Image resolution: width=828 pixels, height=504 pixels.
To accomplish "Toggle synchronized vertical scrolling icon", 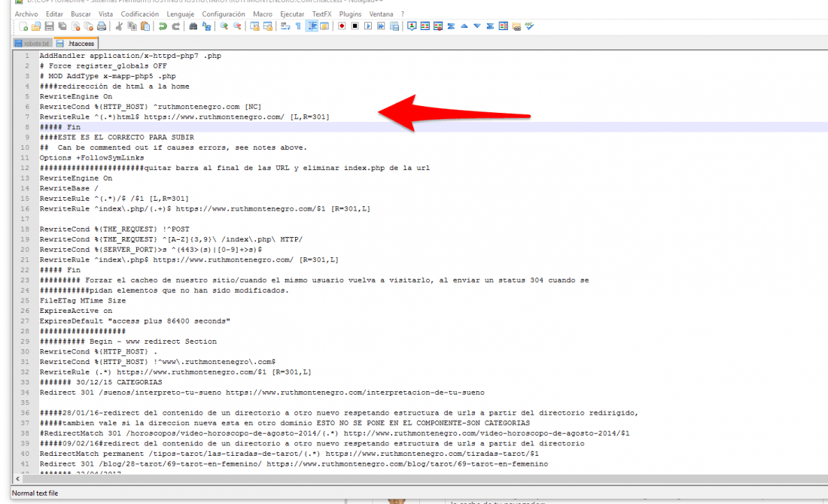I will [x=254, y=26].
